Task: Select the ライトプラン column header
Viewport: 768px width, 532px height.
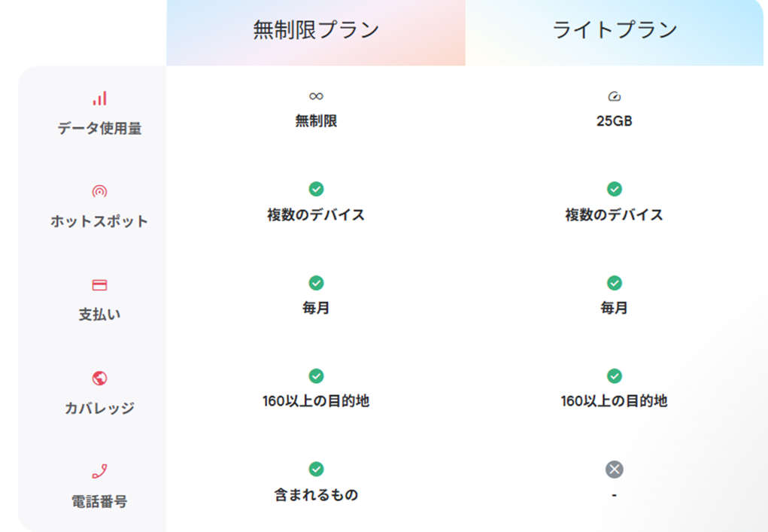Action: coord(614,30)
